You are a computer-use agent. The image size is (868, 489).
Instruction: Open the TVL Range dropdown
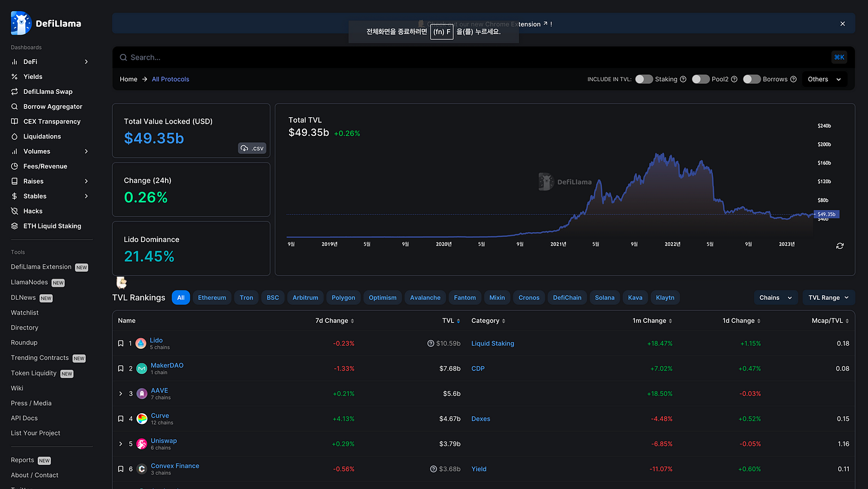pyautogui.click(x=828, y=298)
